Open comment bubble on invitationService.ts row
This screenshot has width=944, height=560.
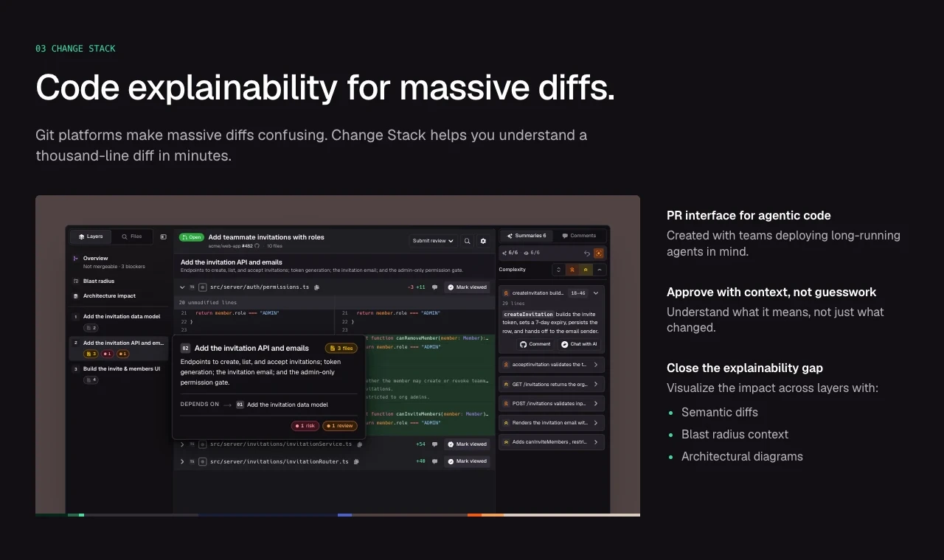(x=434, y=444)
